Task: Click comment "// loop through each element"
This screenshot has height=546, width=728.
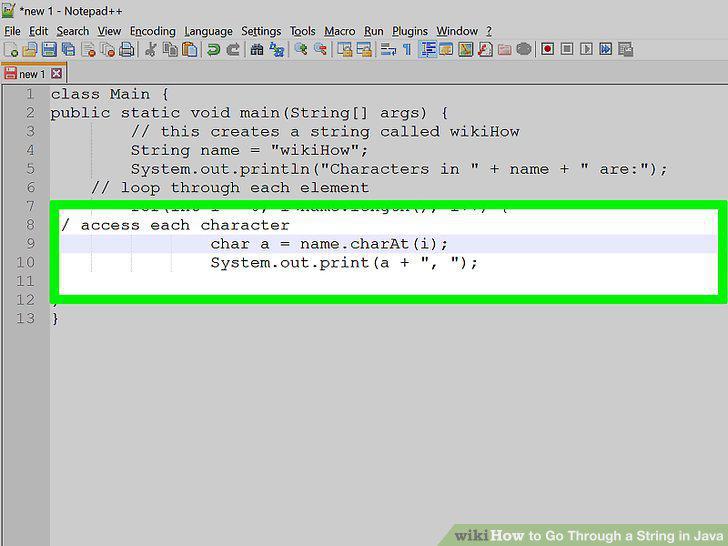Action: (230, 188)
